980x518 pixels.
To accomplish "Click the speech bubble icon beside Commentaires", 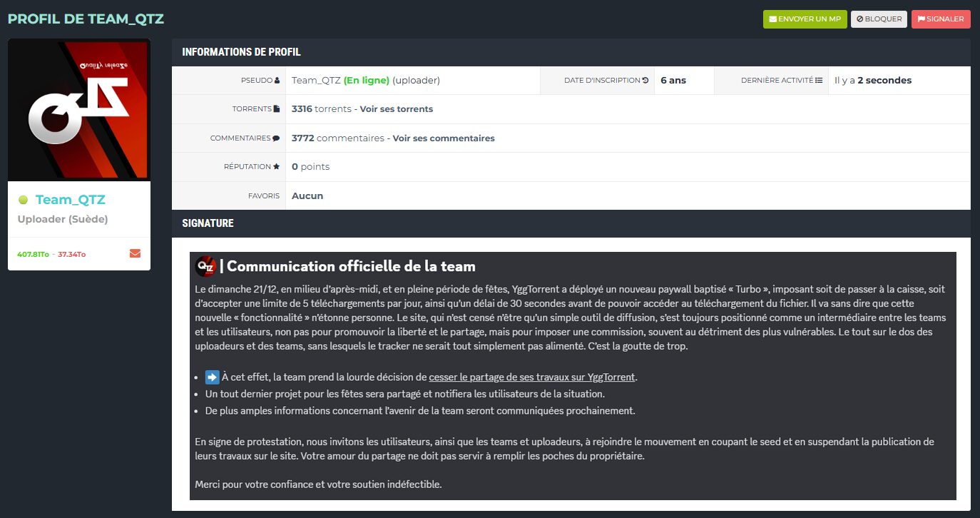I will point(276,138).
